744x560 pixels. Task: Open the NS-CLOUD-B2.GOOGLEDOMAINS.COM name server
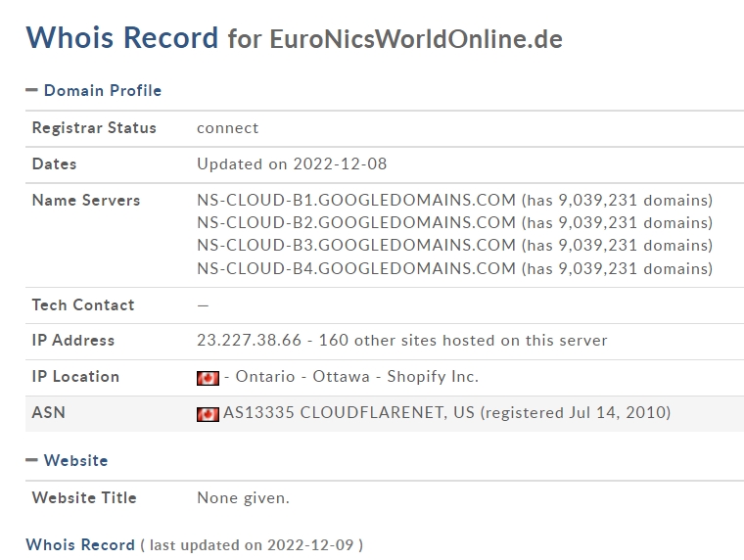coord(356,222)
